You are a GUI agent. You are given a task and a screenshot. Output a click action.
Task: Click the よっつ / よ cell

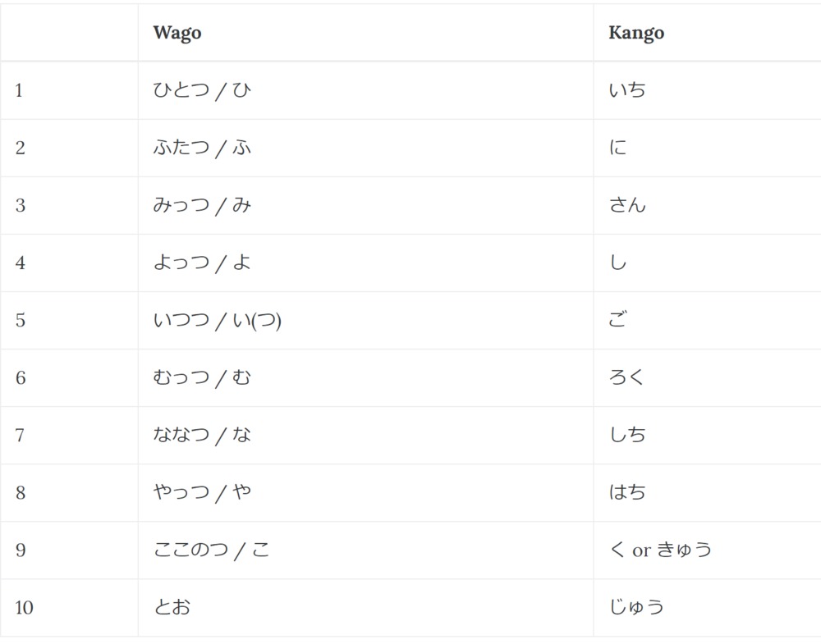pos(202,263)
